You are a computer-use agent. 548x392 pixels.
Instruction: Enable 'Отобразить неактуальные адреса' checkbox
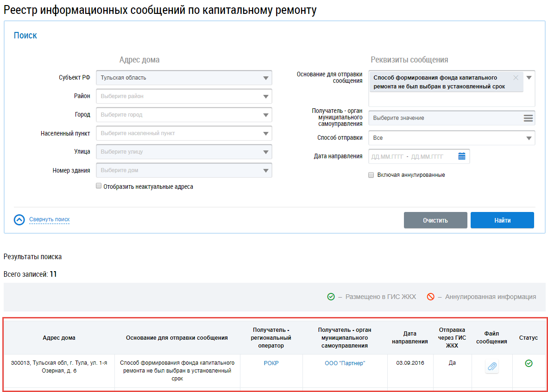coord(99,186)
